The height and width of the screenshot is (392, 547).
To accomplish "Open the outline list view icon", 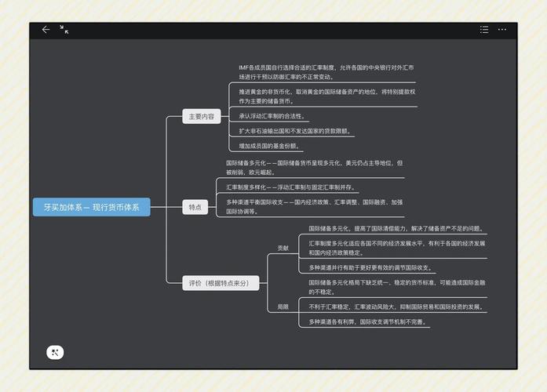I will click(x=484, y=30).
